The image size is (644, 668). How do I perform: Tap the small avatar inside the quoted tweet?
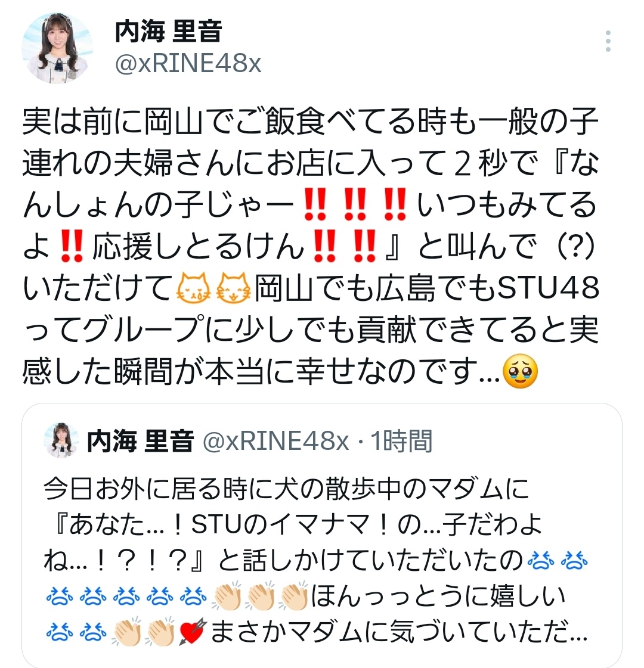click(62, 440)
